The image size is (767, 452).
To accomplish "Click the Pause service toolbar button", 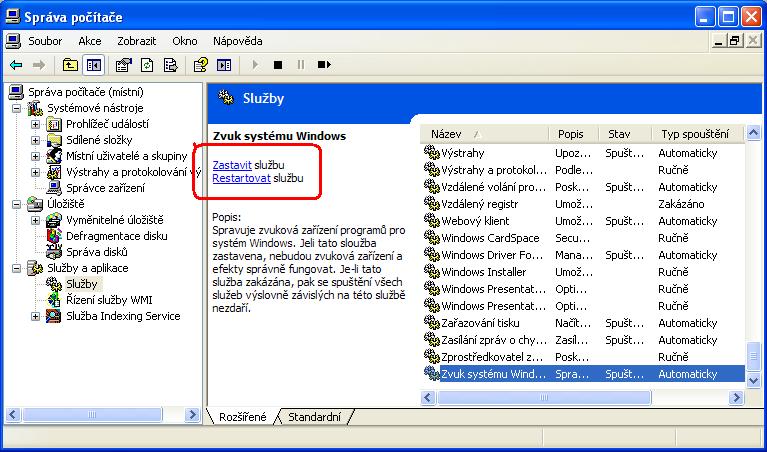I will (301, 65).
